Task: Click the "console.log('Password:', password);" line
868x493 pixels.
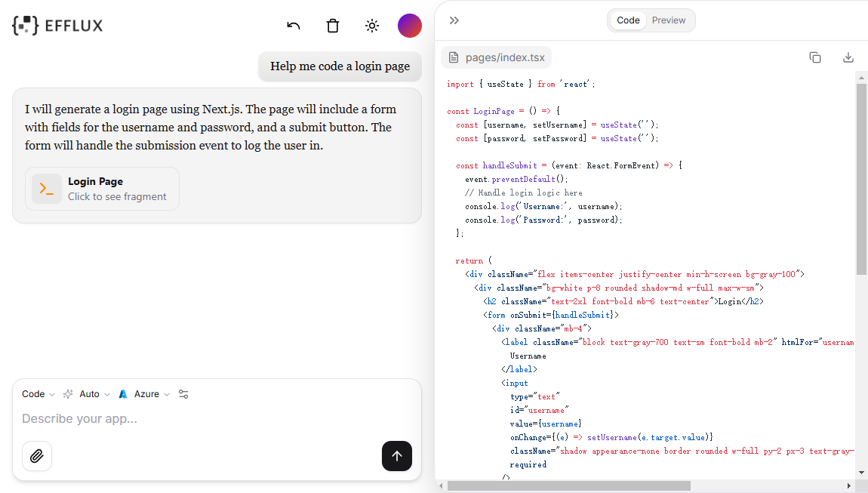Action: tap(543, 220)
